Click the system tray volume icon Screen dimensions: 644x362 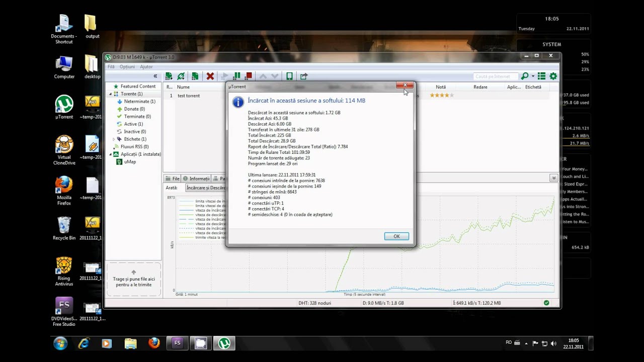[554, 343]
